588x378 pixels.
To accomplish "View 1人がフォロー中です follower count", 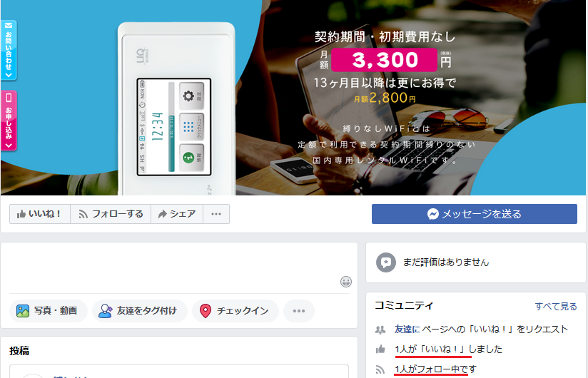I will [x=435, y=369].
